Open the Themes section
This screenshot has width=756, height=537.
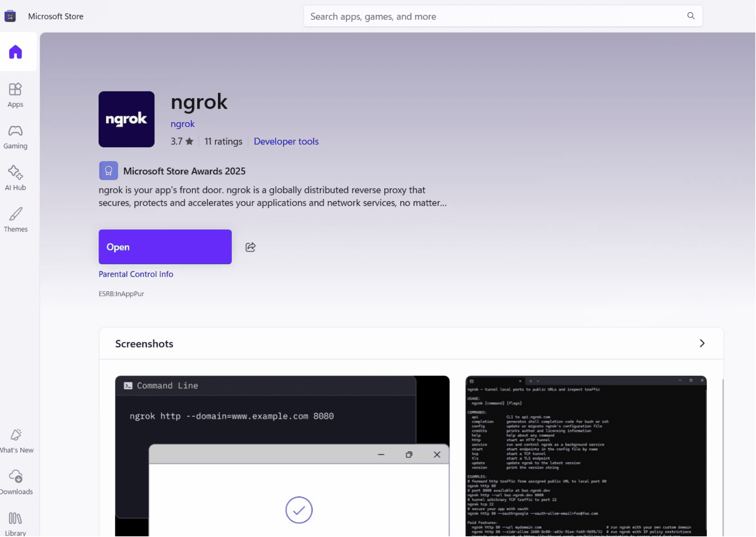tap(16, 220)
